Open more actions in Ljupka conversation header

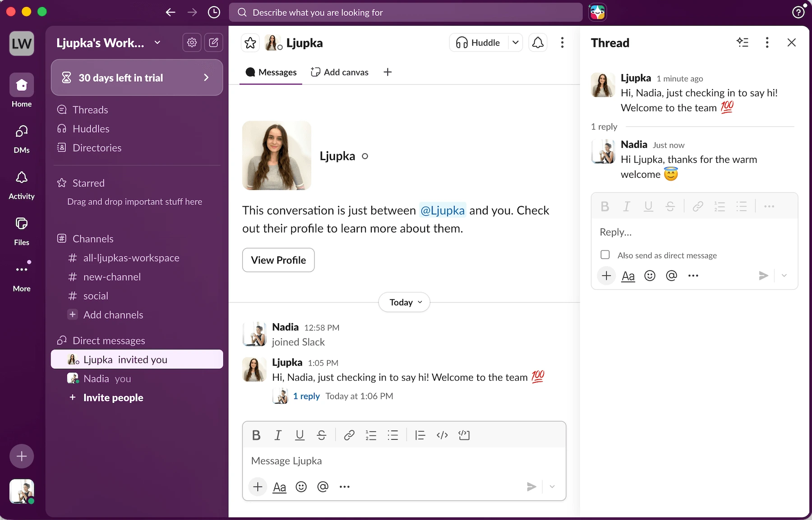click(x=562, y=42)
